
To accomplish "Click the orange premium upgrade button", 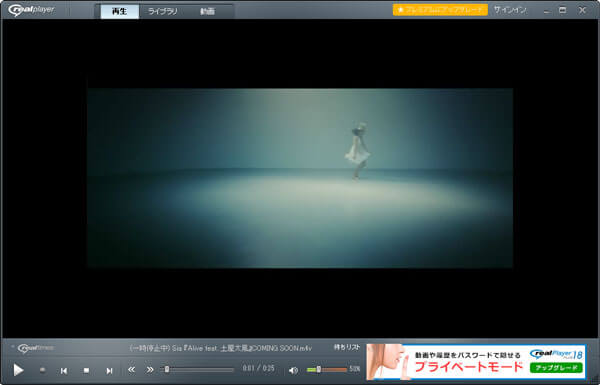I will 440,10.
